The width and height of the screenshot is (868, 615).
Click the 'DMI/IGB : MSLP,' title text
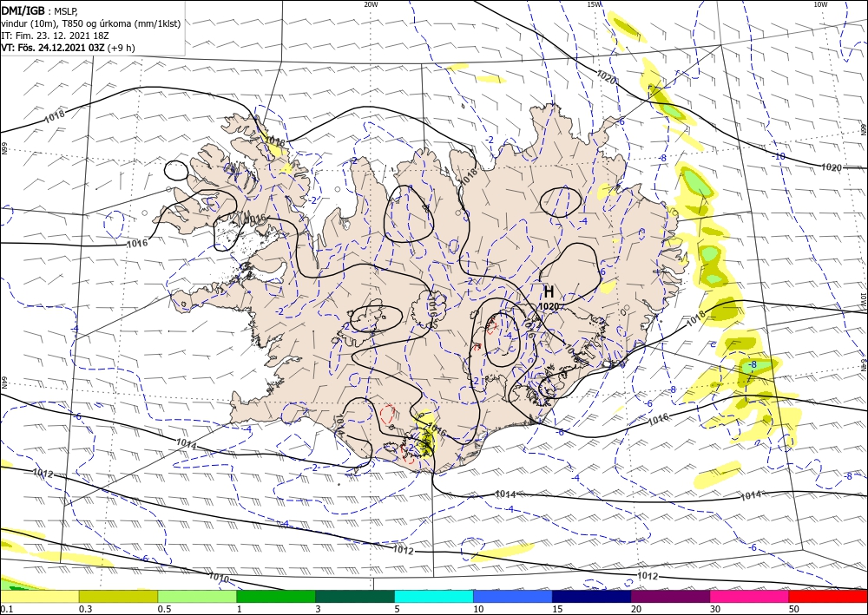coord(39,12)
